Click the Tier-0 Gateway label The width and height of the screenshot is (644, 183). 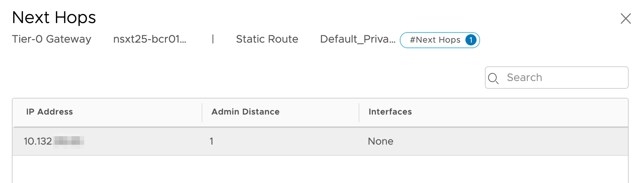(52, 39)
